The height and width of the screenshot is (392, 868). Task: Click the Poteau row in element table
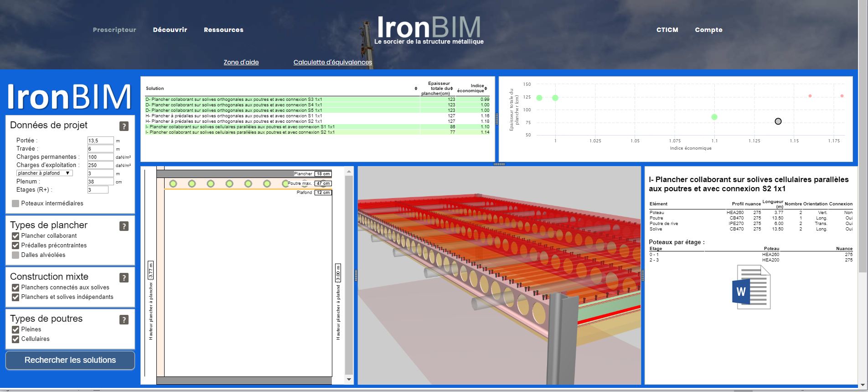tap(751, 213)
